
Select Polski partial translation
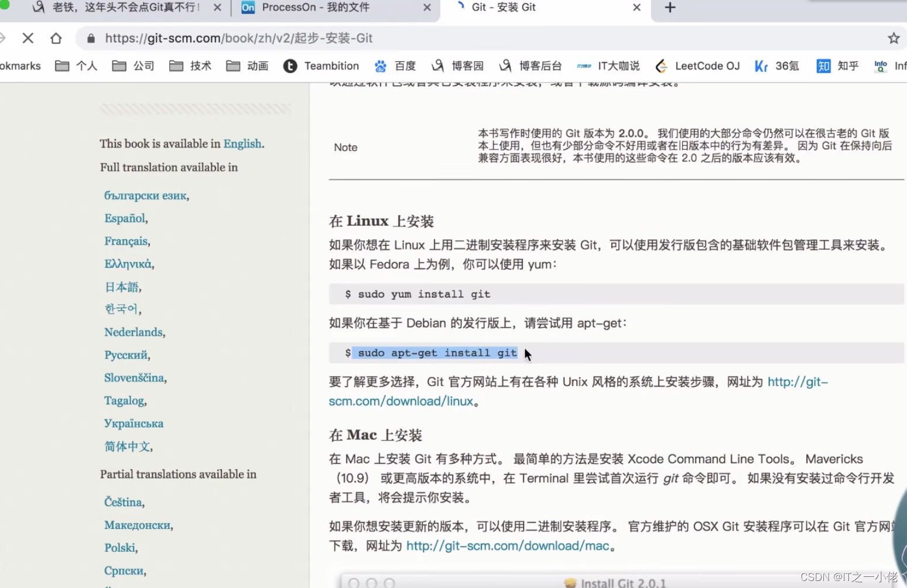120,548
